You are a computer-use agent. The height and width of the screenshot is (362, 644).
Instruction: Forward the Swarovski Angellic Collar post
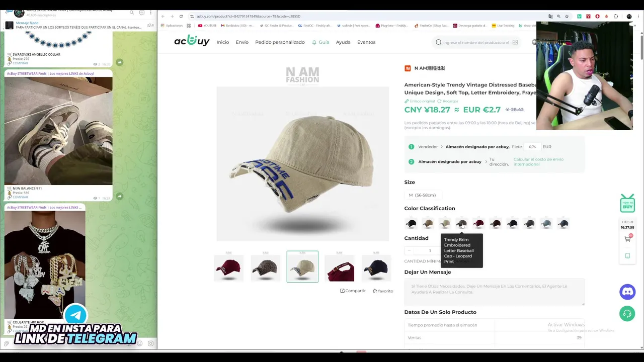pos(119,62)
